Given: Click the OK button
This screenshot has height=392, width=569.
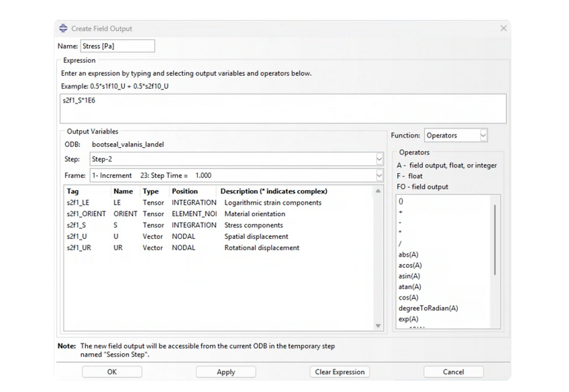Looking at the screenshot, I should click(x=111, y=372).
